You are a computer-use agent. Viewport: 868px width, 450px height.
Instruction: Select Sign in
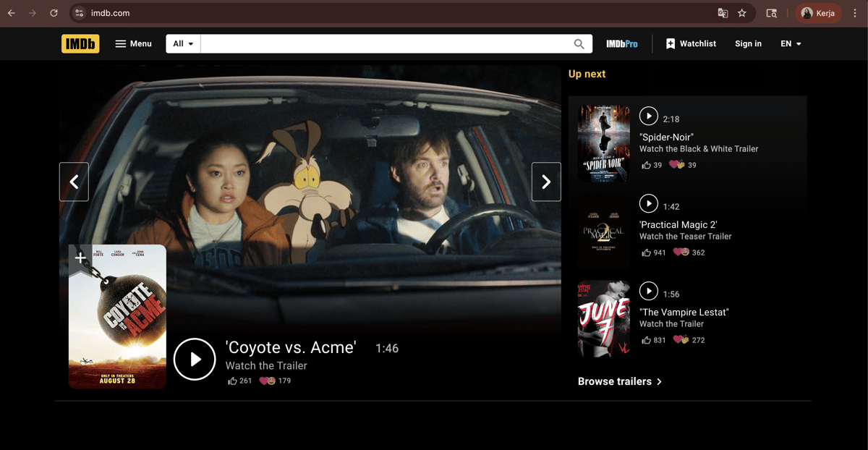tap(748, 43)
